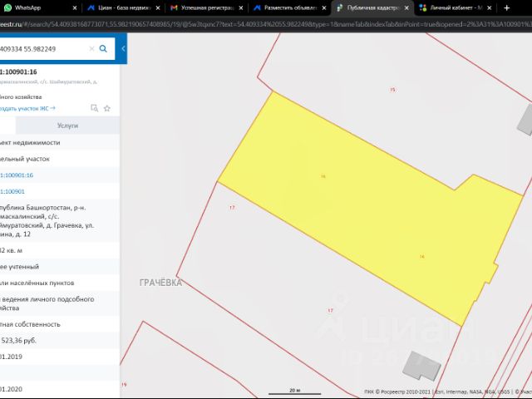Open the Разместить объявление tab
This screenshot has width=532, height=399.
point(289,7)
